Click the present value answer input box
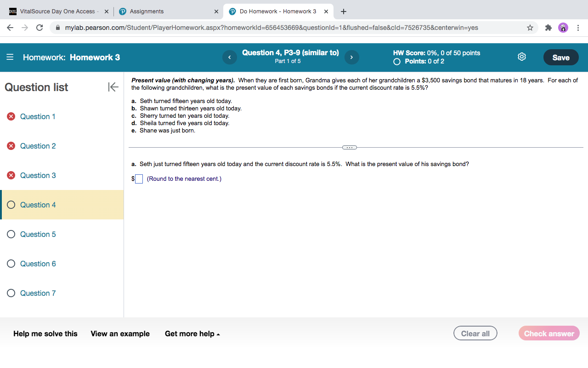 138,178
